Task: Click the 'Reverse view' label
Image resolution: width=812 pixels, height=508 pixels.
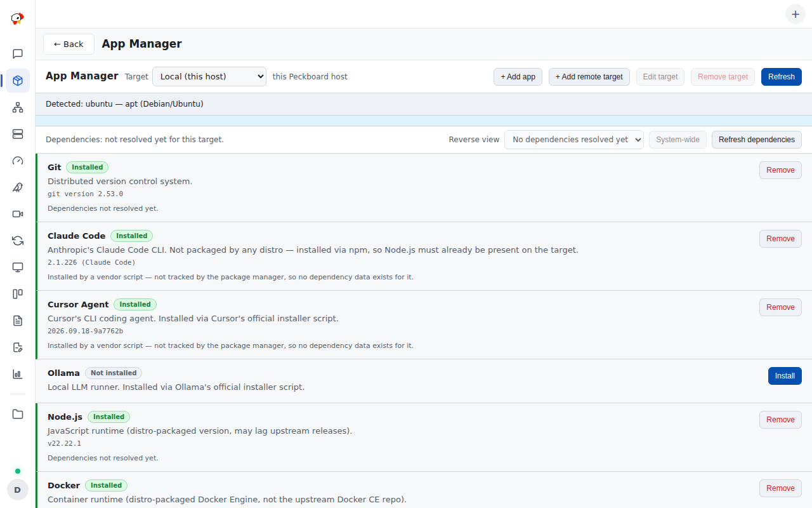Action: (x=474, y=140)
